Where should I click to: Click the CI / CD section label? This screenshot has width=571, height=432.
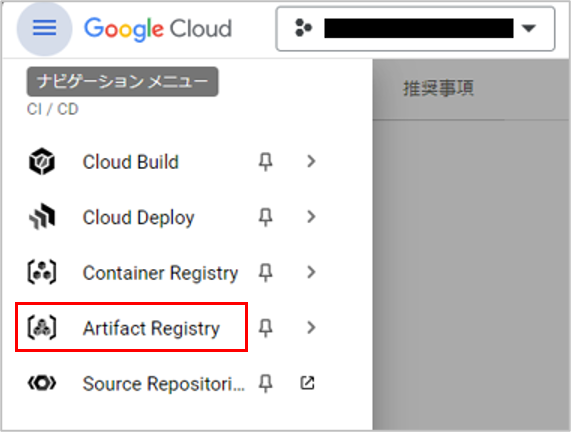52,109
